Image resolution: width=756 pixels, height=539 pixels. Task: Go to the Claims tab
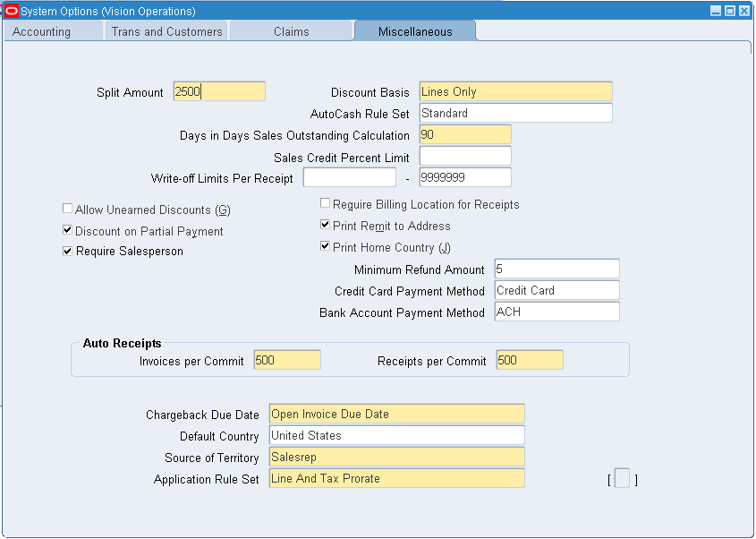tap(292, 31)
